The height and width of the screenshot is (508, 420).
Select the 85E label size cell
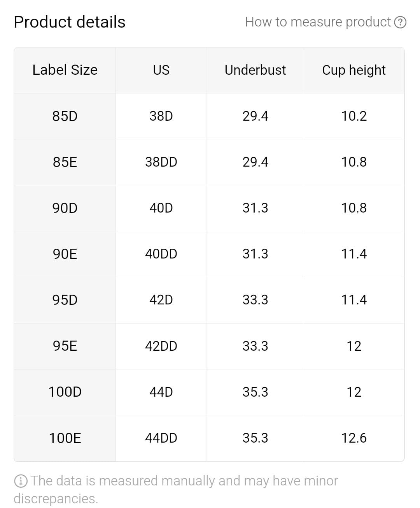[65, 162]
